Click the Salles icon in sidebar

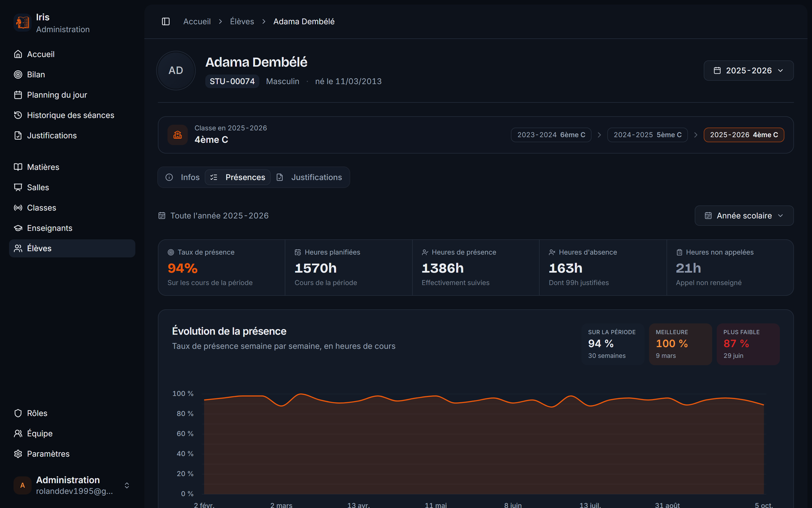point(18,187)
